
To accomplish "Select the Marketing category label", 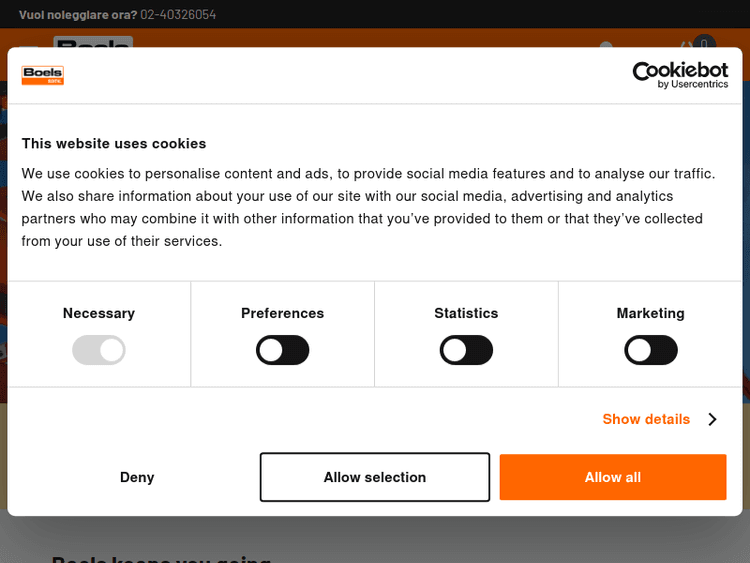I will [x=650, y=313].
